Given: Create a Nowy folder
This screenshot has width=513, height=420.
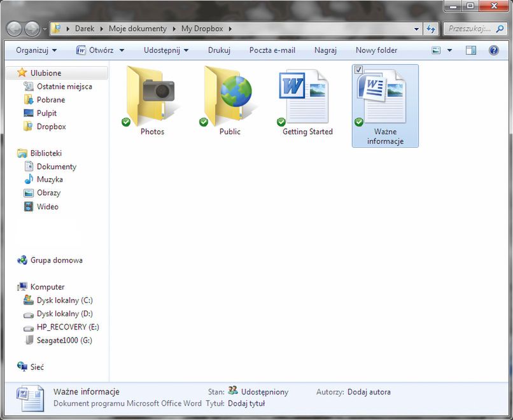Looking at the screenshot, I should (x=377, y=50).
